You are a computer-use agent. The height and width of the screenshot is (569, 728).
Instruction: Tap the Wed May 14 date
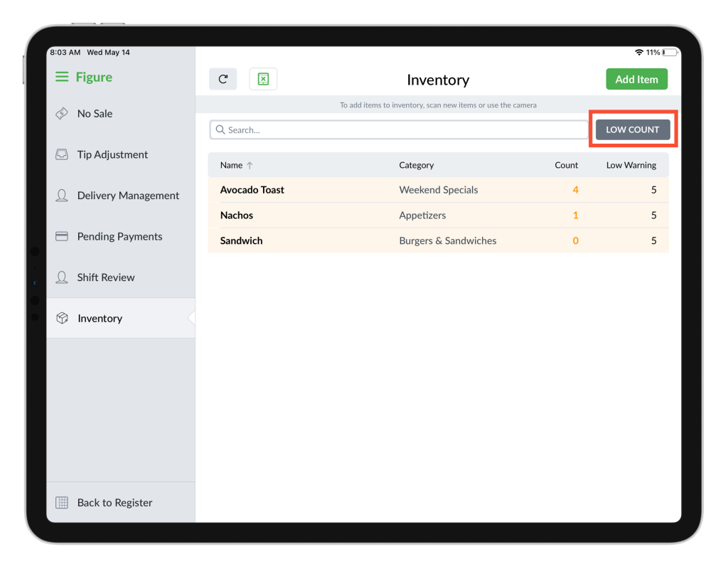point(109,53)
